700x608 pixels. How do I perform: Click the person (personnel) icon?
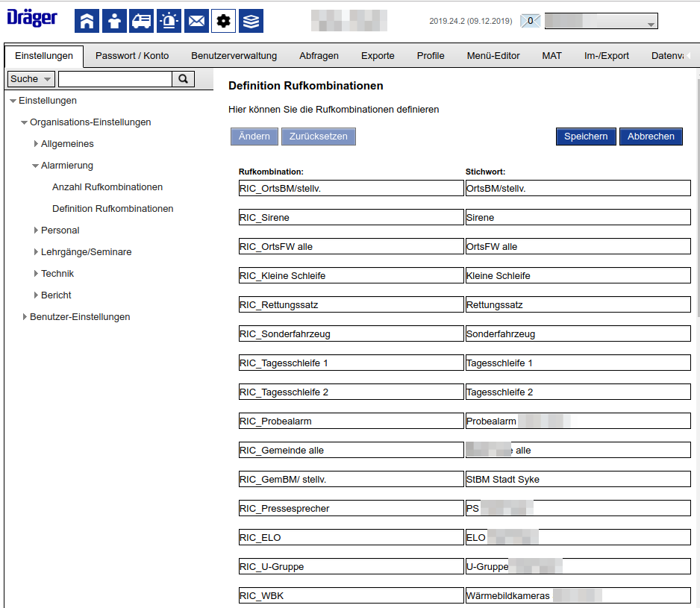114,21
